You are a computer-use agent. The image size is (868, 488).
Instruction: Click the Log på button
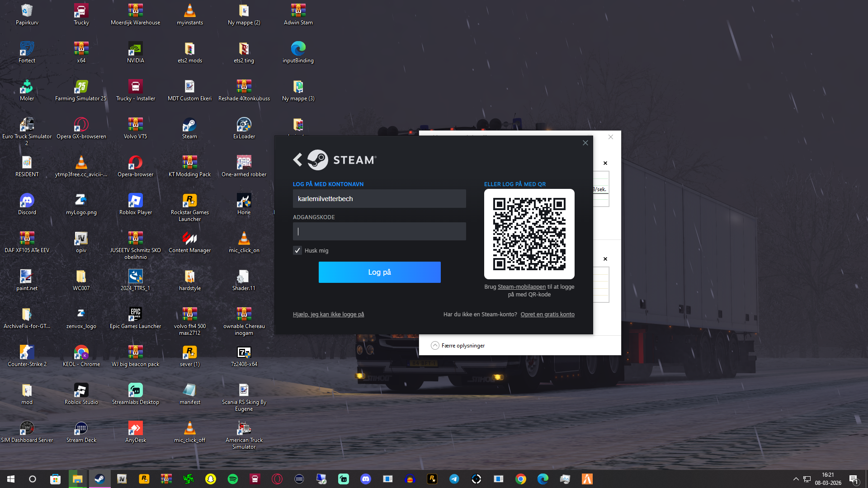[x=379, y=272]
